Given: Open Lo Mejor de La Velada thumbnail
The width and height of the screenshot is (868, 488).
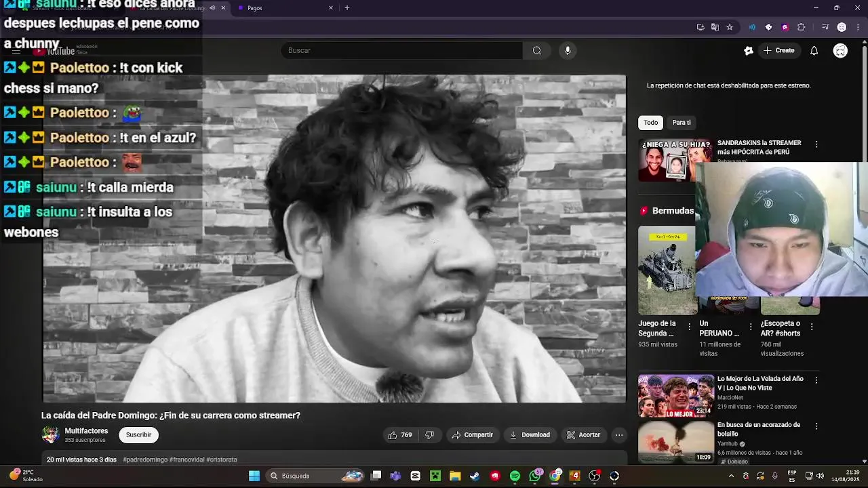Looking at the screenshot, I should point(676,396).
